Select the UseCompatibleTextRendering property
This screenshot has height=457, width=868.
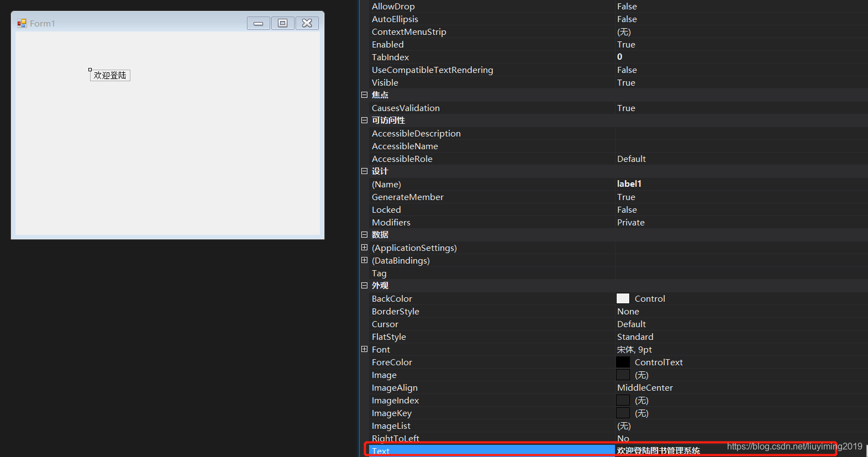[x=433, y=70]
